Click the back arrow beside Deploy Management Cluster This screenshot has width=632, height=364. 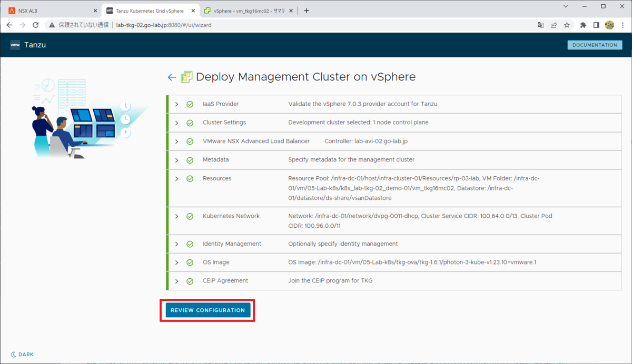(171, 77)
